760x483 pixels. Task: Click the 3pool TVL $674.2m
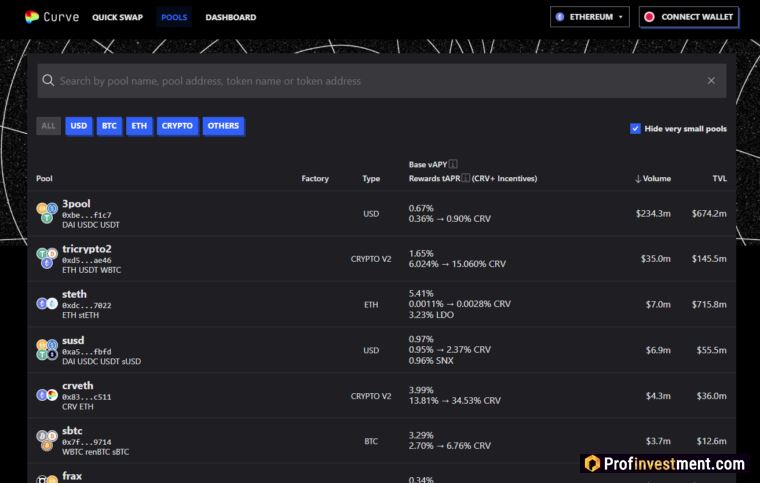709,213
